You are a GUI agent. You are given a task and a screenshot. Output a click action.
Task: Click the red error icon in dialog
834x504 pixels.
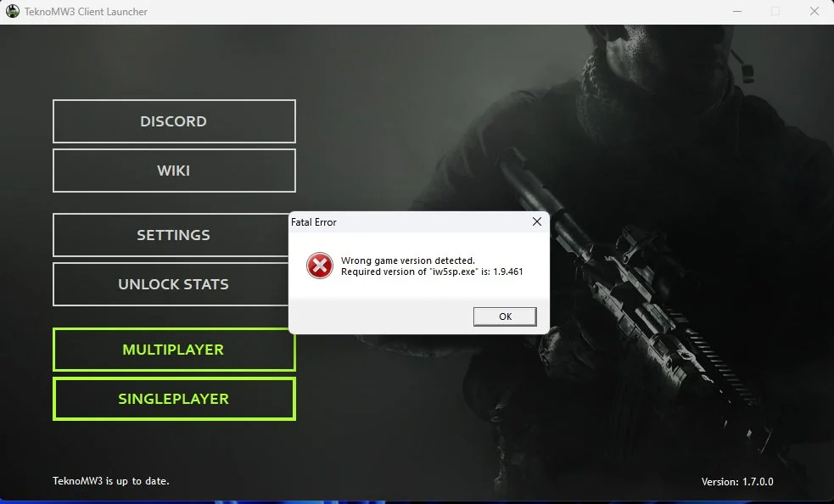[320, 266]
